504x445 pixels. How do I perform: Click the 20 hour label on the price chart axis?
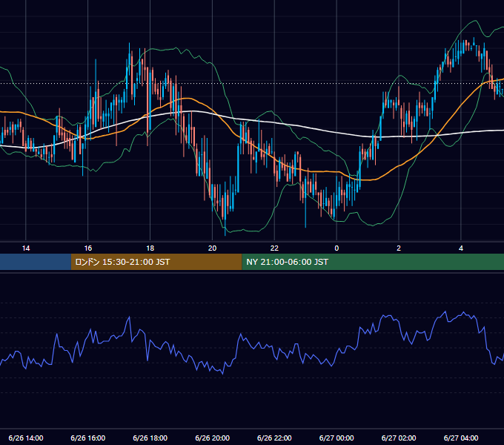212,248
